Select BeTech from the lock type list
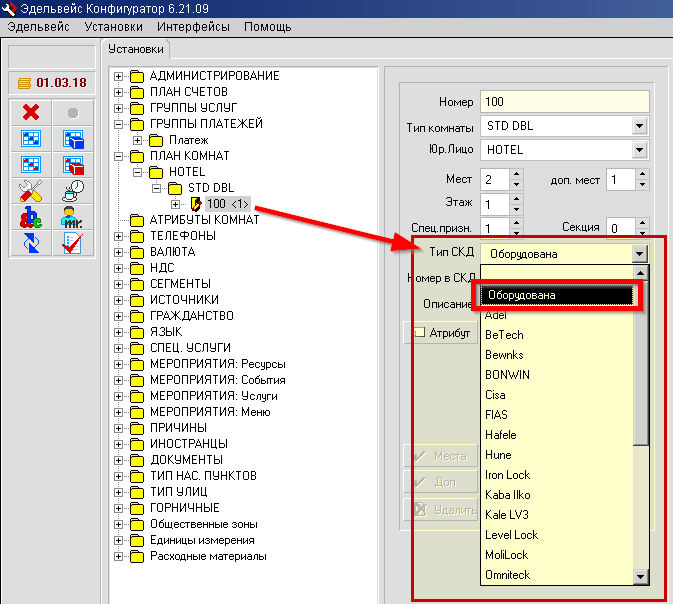The image size is (673, 604). tap(504, 335)
